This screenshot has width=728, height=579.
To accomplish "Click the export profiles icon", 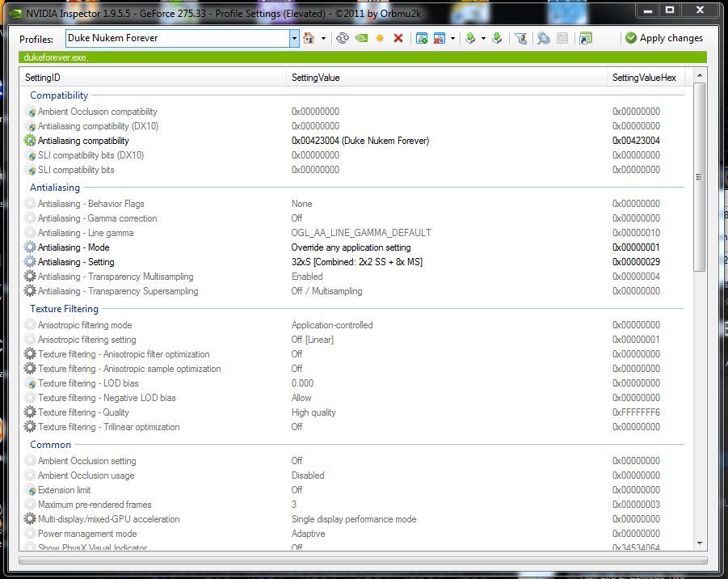I will point(470,38).
